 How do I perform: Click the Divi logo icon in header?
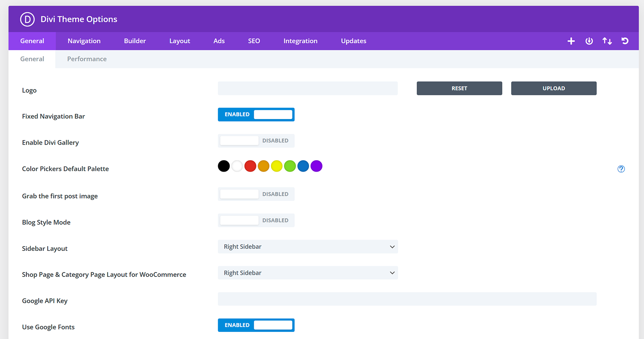27,19
